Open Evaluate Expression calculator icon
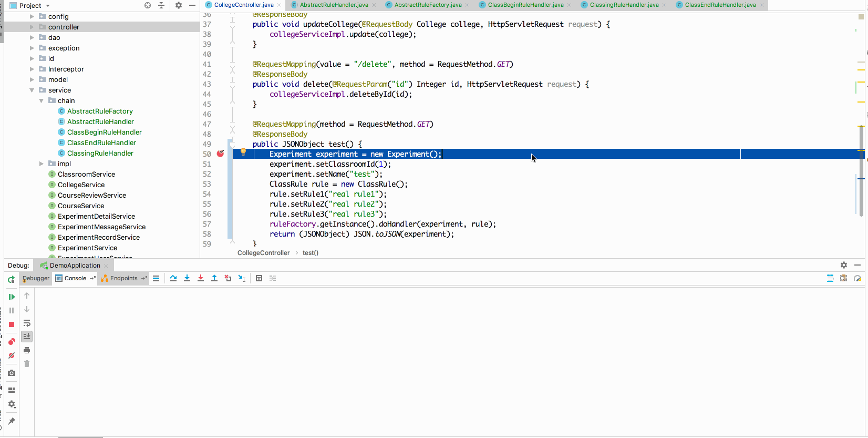Viewport: 868px width, 438px height. tap(259, 278)
